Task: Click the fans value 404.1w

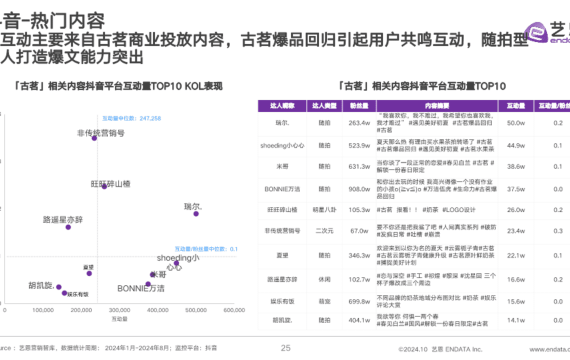Action: tap(359, 320)
